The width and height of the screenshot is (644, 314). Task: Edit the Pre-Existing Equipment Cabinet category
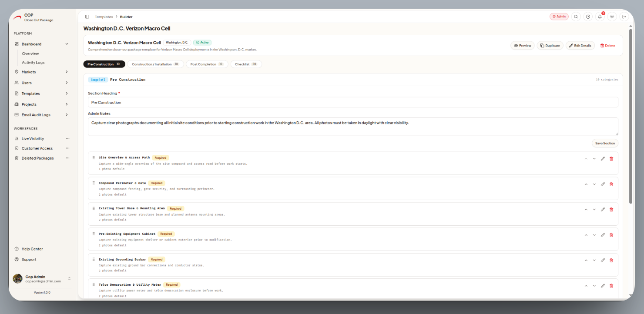(x=603, y=235)
